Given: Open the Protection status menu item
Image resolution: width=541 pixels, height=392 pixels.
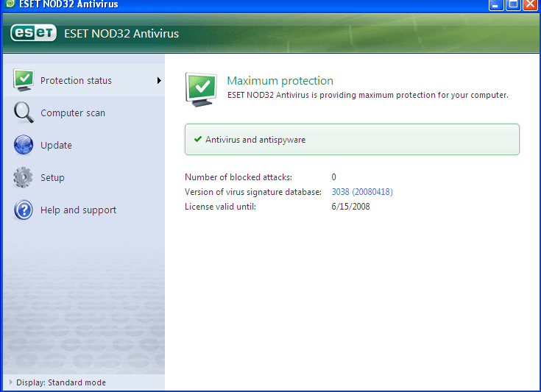Looking at the screenshot, I should [x=84, y=80].
